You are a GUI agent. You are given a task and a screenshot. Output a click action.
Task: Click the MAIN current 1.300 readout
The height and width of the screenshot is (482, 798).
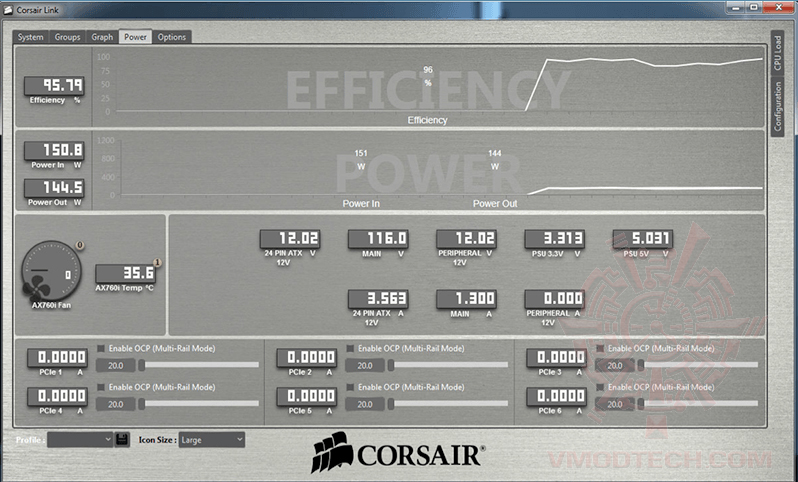coord(466,299)
